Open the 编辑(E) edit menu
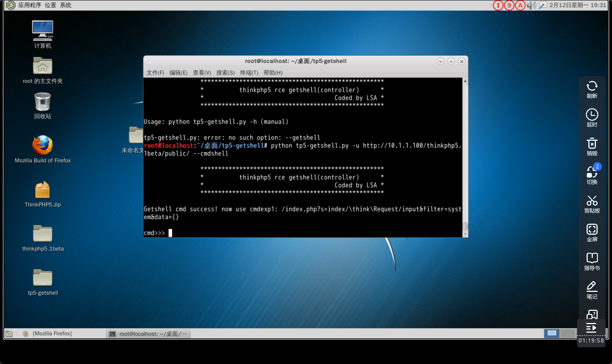Viewport: 612px width, 364px height. [178, 73]
